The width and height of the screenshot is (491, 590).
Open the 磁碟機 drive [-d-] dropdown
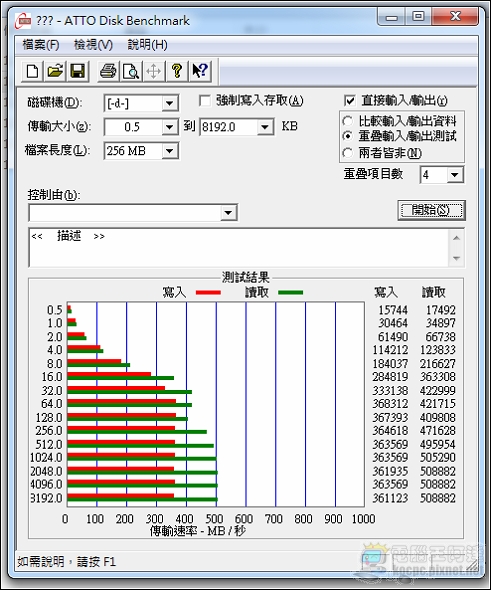(x=169, y=103)
